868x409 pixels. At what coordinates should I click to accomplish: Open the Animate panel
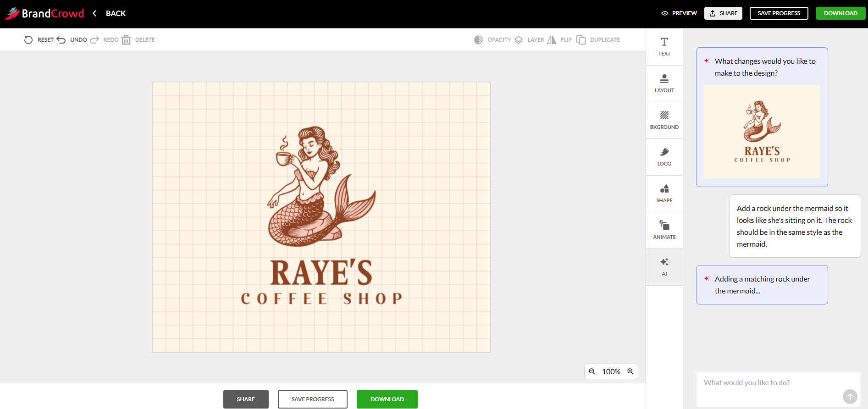click(x=664, y=230)
